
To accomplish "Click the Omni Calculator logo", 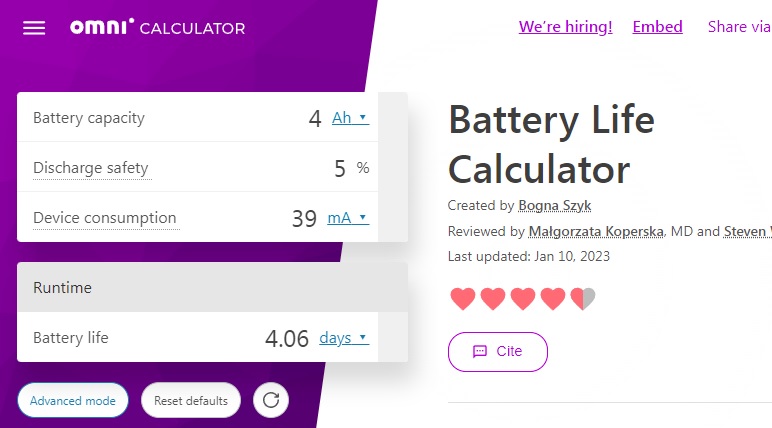I will (x=157, y=28).
